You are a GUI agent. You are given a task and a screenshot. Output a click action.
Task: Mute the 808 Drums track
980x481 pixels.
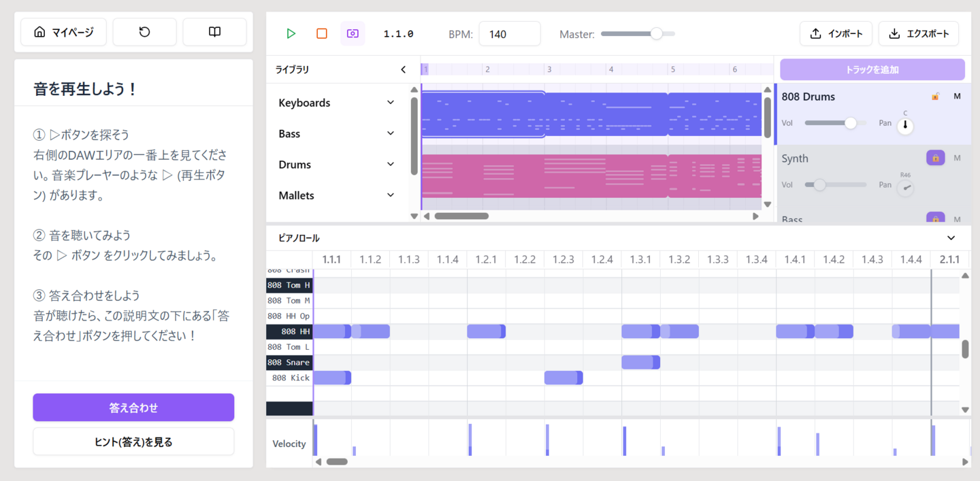(x=957, y=97)
